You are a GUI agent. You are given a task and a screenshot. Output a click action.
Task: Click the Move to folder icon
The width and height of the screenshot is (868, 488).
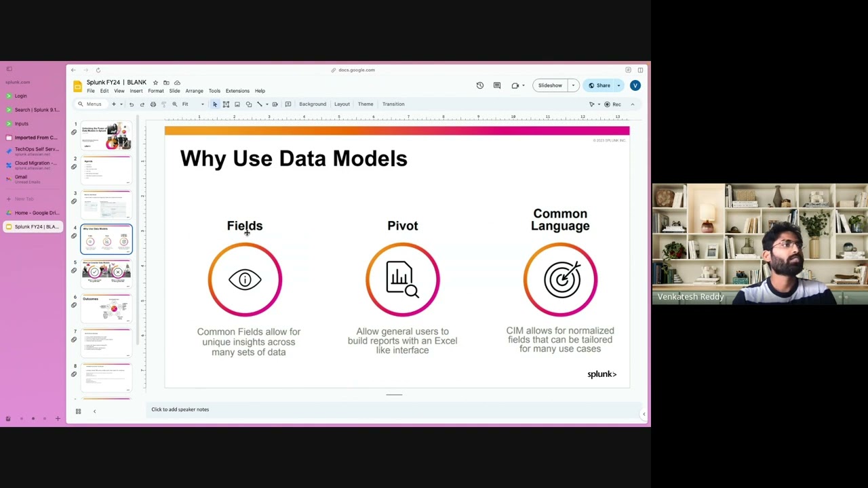[166, 83]
